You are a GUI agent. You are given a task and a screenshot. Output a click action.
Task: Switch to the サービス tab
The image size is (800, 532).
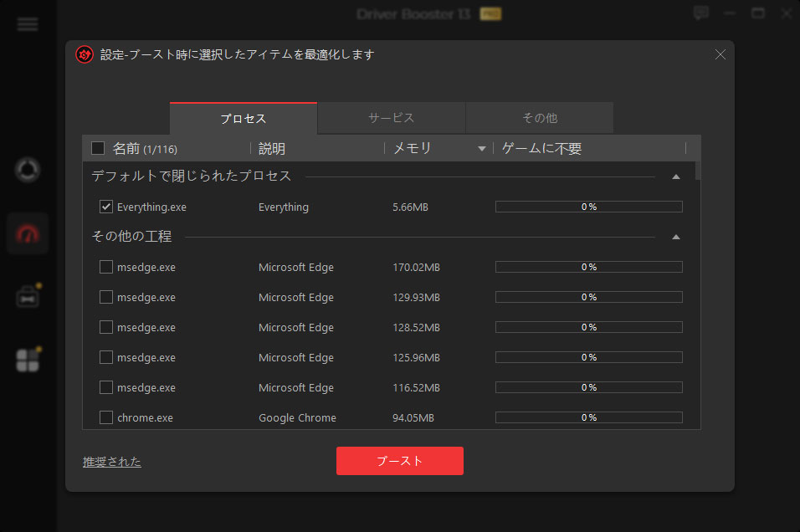[392, 118]
